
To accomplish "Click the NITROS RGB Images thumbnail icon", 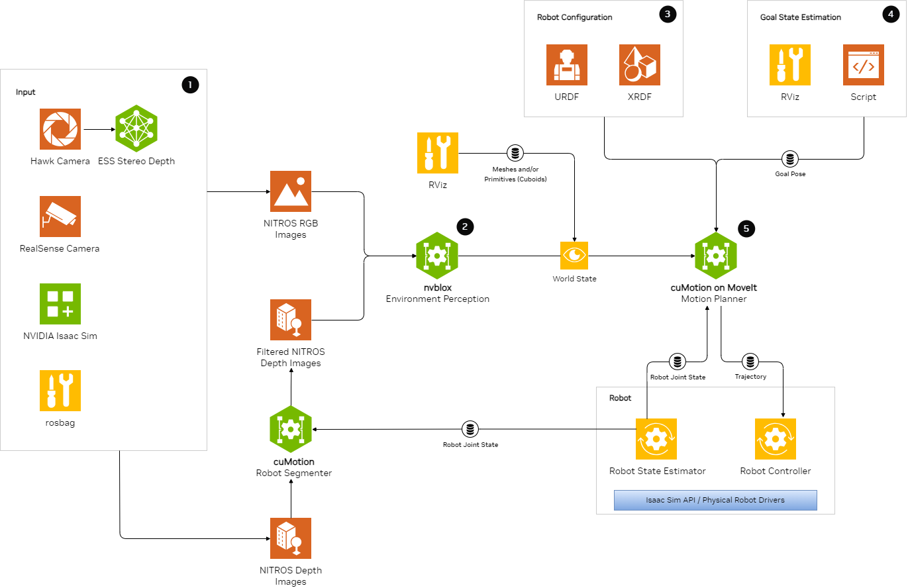I will pos(291,191).
